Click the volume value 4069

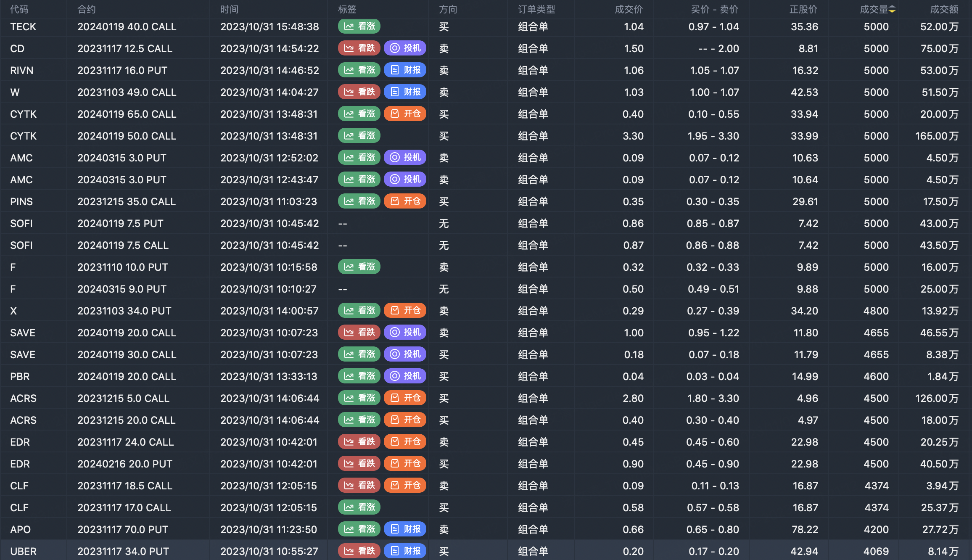(876, 551)
